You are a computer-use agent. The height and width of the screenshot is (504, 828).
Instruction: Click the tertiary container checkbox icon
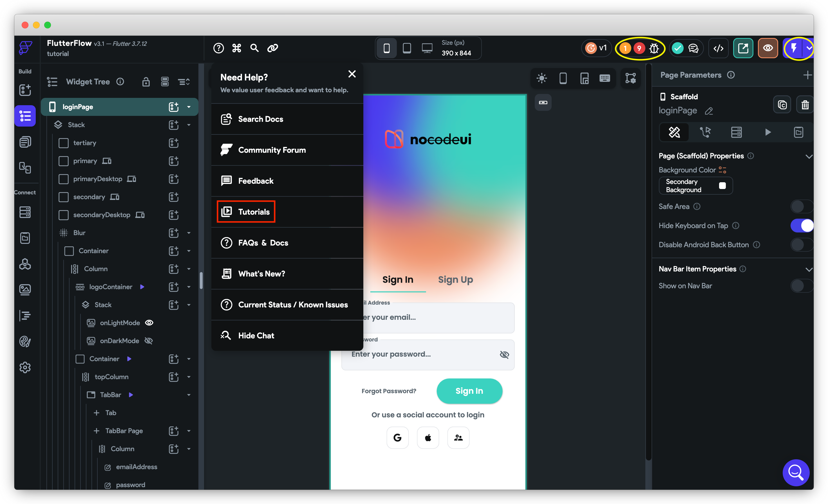(63, 143)
